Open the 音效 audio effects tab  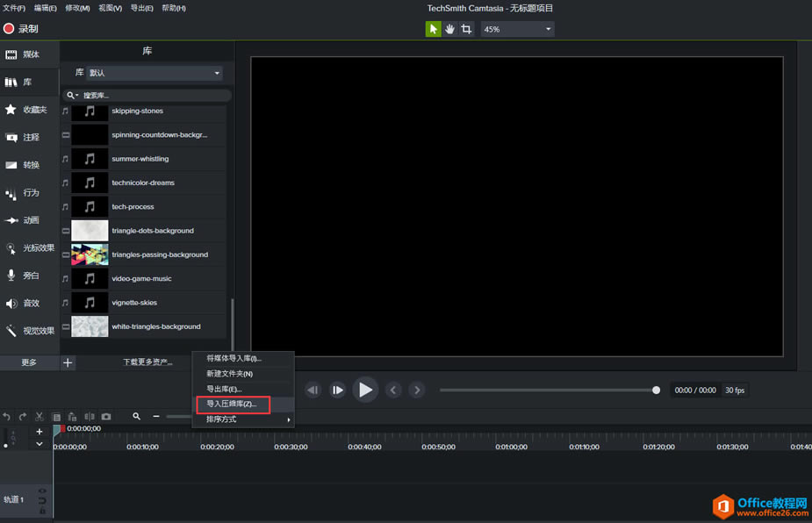[x=30, y=303]
